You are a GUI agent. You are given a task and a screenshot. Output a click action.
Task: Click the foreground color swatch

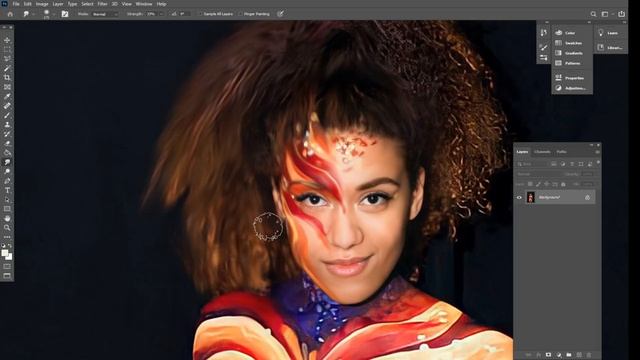(x=5, y=253)
